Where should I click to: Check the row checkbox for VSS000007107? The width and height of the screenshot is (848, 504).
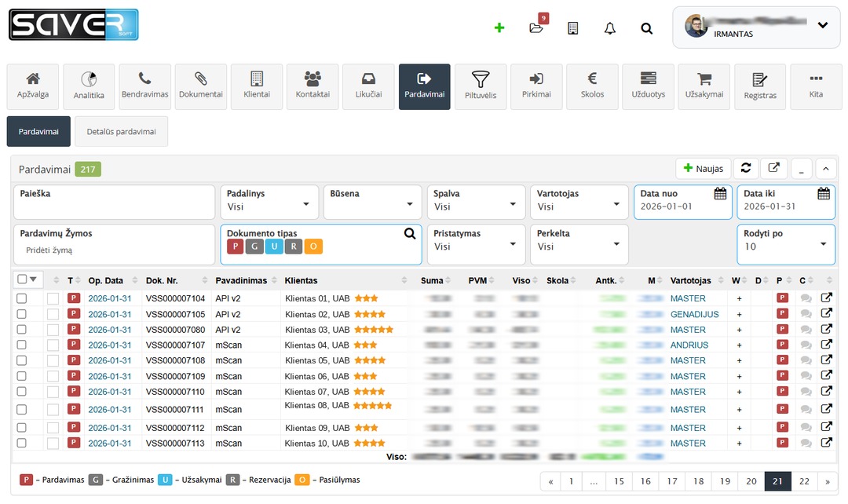pyautogui.click(x=22, y=345)
